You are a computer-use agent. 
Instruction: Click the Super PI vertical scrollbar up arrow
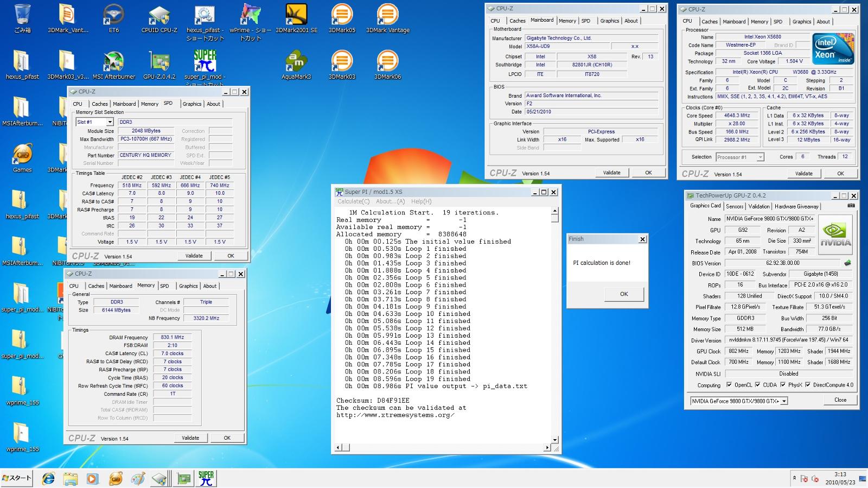point(554,211)
